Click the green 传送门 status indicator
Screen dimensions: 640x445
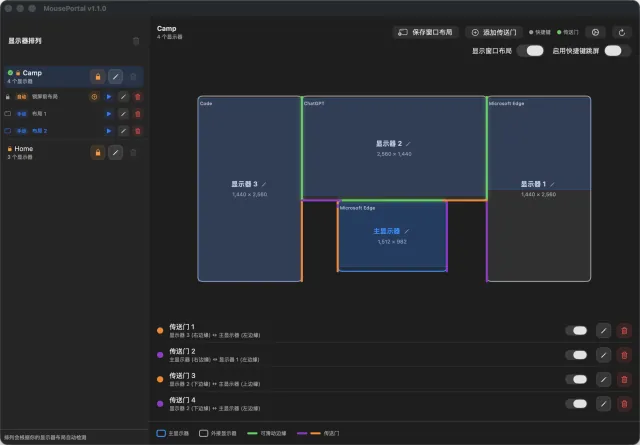tap(568, 32)
